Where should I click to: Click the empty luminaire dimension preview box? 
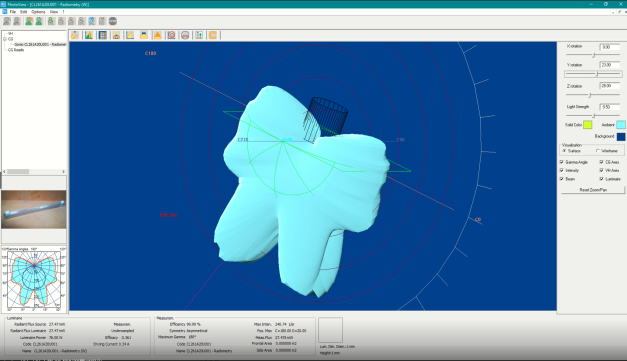tap(330, 330)
